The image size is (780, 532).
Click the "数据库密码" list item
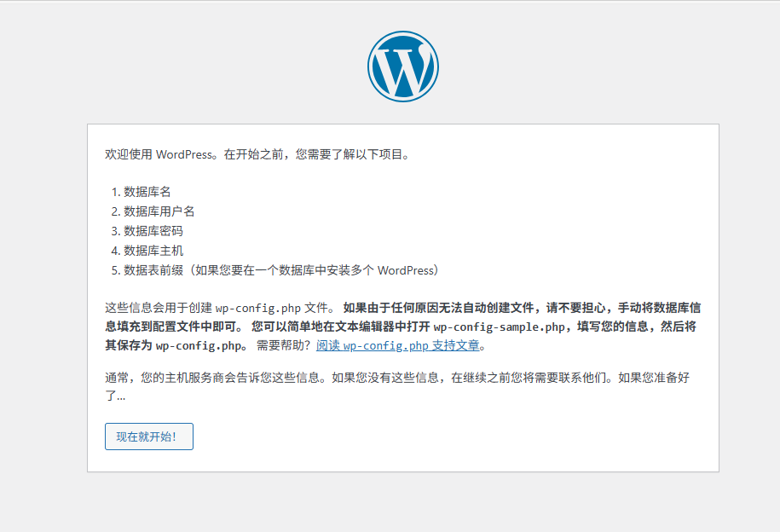coord(153,231)
